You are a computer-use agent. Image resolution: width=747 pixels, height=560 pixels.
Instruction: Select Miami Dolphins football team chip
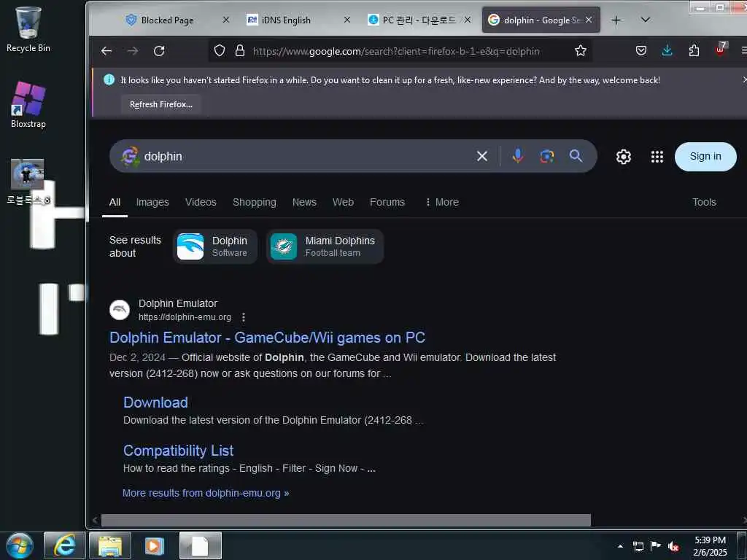point(325,246)
